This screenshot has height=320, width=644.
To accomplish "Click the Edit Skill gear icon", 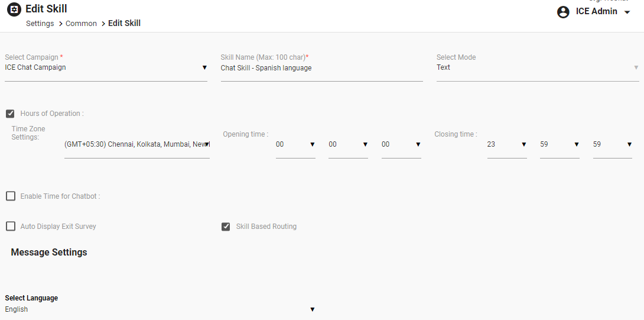I will [x=14, y=9].
